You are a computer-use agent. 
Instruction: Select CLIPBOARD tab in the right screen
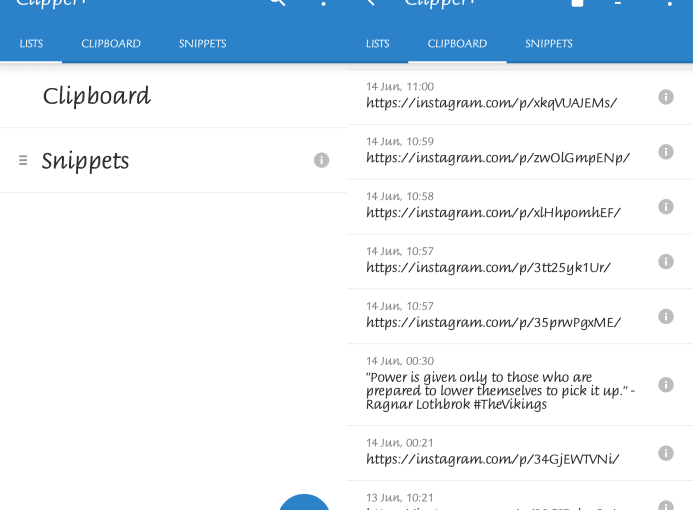pyautogui.click(x=457, y=44)
